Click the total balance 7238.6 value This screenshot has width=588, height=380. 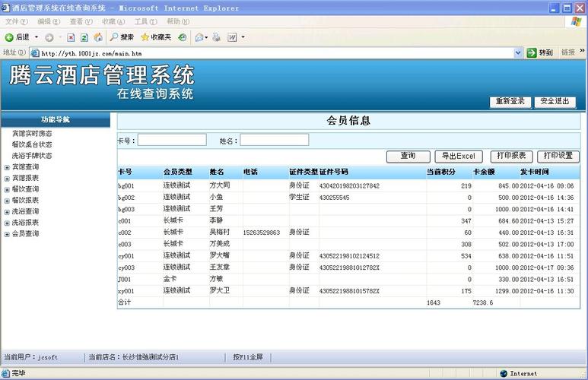pos(483,302)
